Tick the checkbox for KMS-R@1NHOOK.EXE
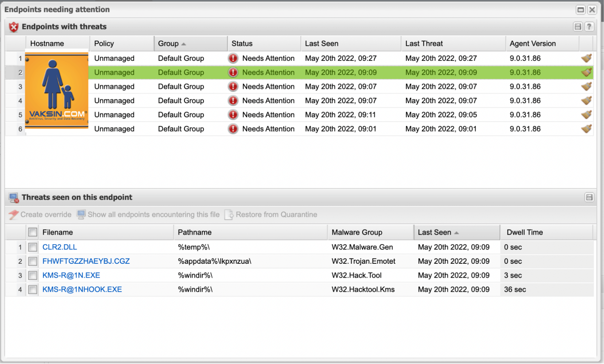 point(32,290)
